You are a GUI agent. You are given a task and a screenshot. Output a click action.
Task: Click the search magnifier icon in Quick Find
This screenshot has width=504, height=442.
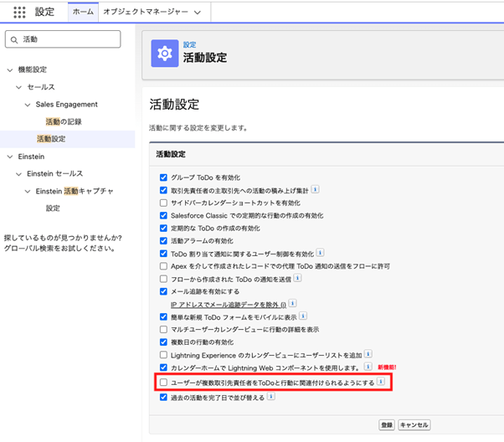pyautogui.click(x=15, y=39)
